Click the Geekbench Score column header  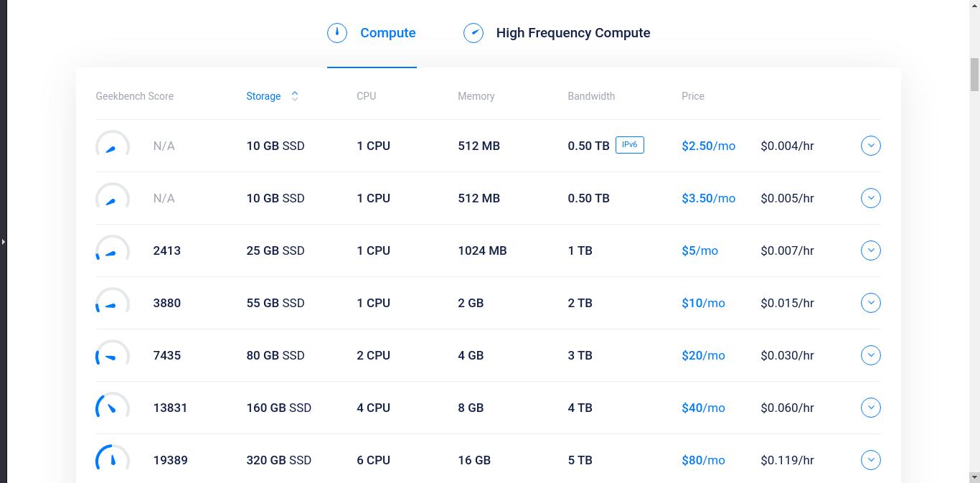coord(135,96)
